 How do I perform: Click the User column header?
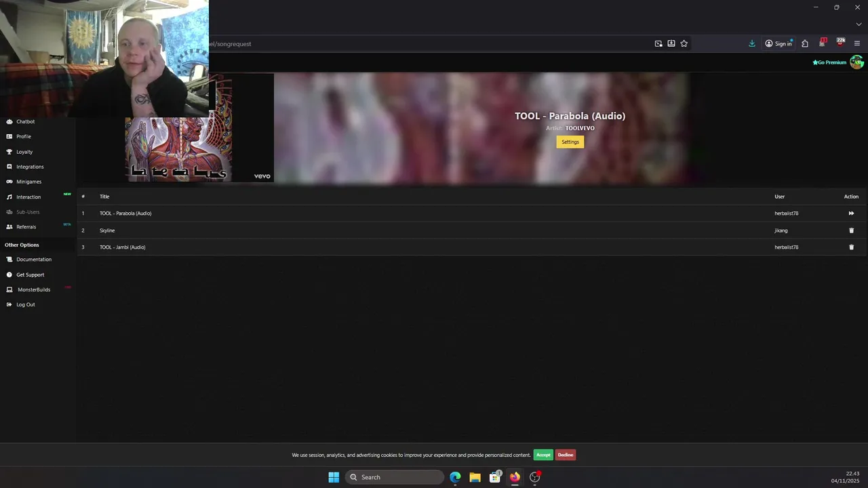coord(780,197)
